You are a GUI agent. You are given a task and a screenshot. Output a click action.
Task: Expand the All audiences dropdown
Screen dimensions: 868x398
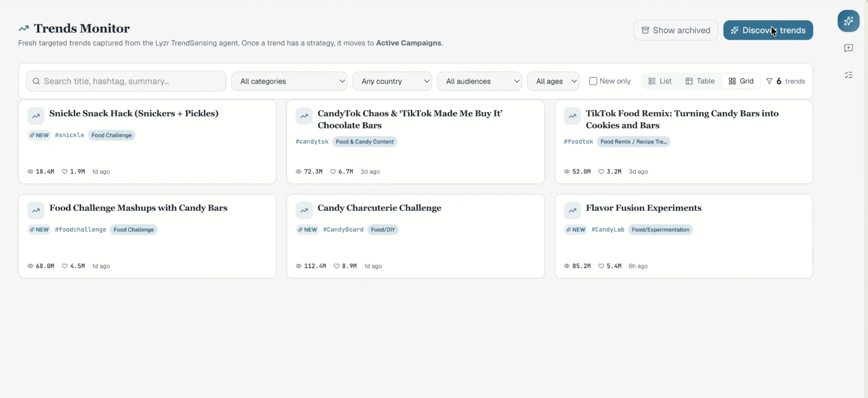pyautogui.click(x=480, y=81)
